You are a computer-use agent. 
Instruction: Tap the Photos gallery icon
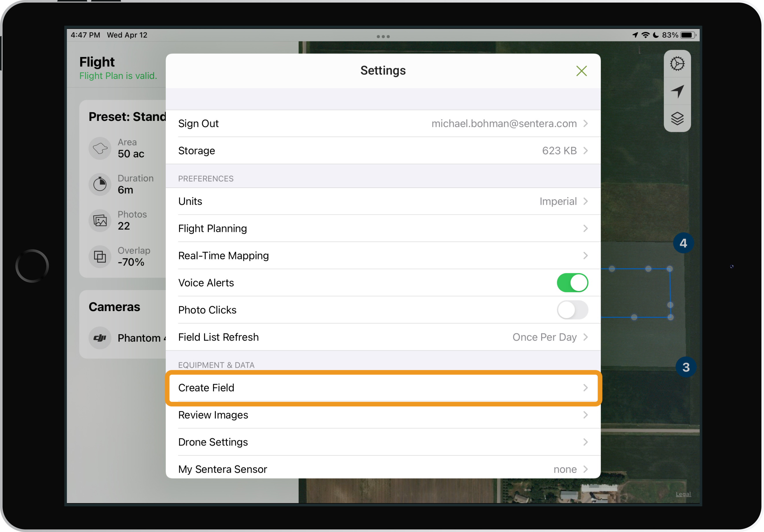click(100, 220)
